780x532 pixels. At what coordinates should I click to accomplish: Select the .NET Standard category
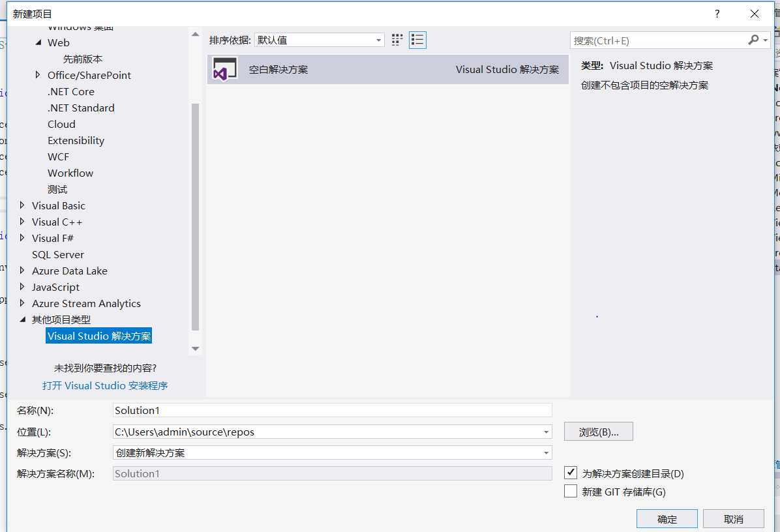[x=81, y=108]
